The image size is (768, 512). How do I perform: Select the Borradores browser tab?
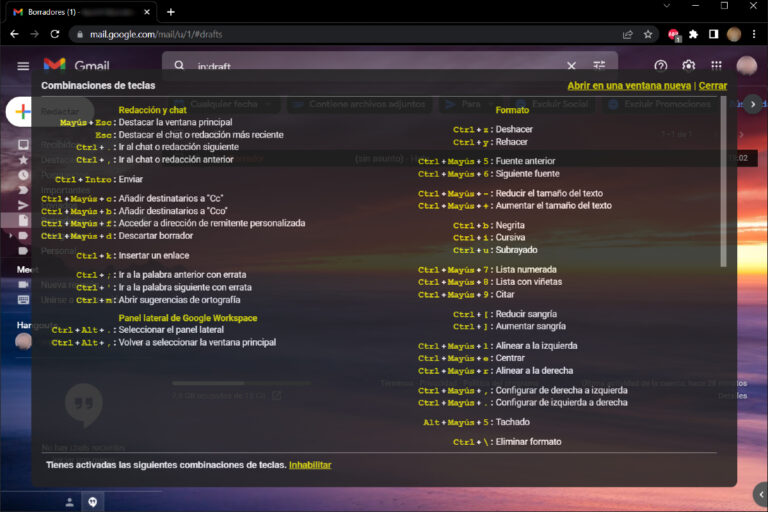click(x=80, y=11)
